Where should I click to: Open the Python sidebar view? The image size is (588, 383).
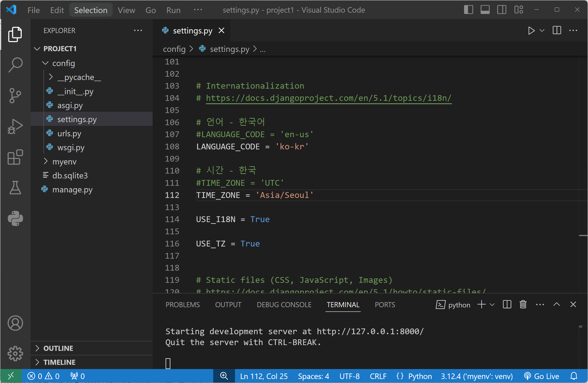(15, 218)
